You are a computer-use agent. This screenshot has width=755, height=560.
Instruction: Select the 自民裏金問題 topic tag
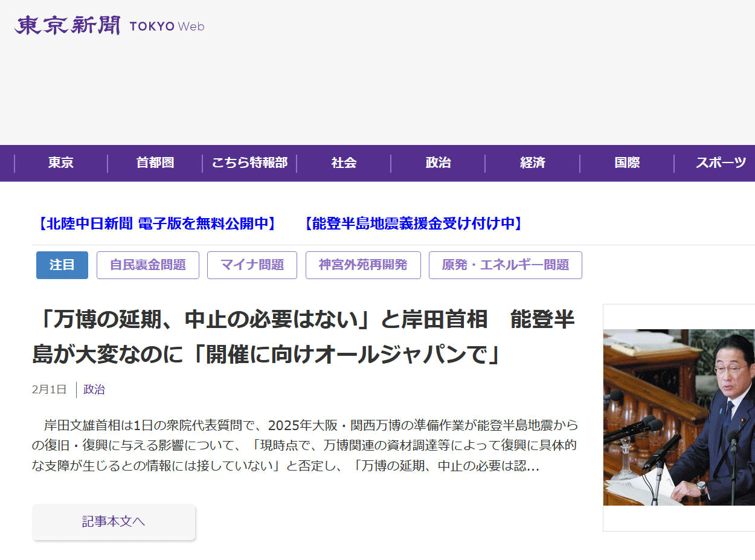148,265
